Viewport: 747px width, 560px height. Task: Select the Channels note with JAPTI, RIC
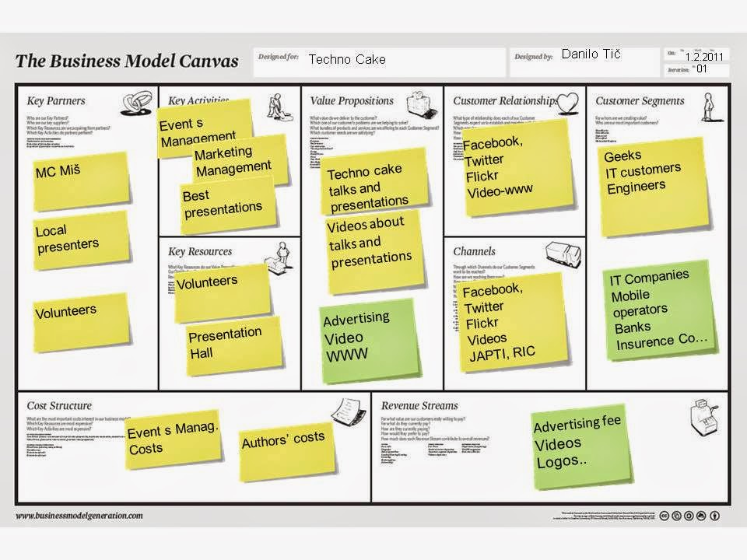[514, 322]
